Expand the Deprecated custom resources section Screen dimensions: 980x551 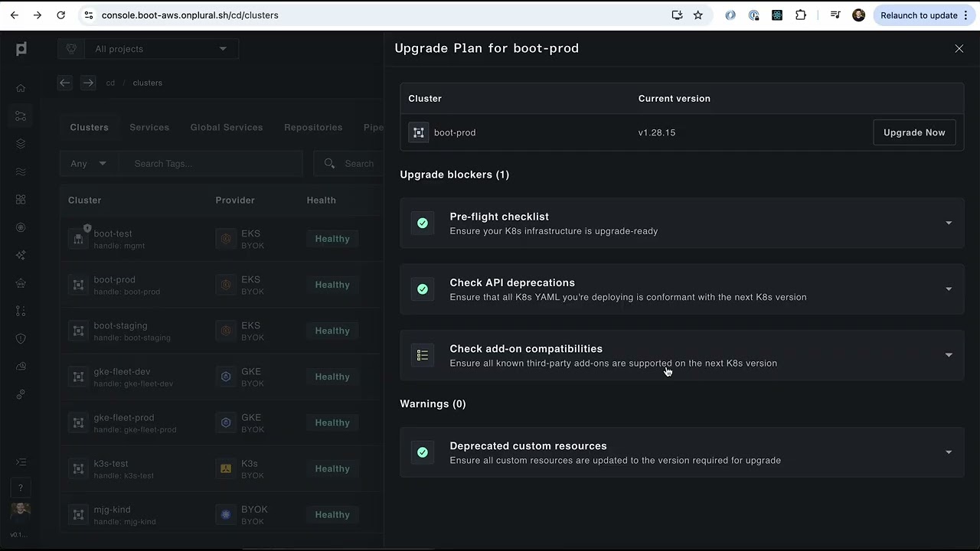[948, 452]
